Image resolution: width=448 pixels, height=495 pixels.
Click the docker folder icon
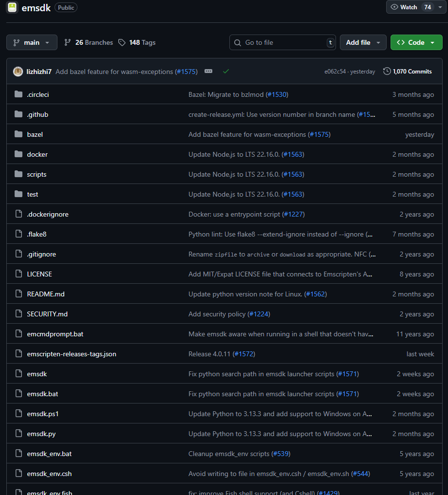pos(19,154)
